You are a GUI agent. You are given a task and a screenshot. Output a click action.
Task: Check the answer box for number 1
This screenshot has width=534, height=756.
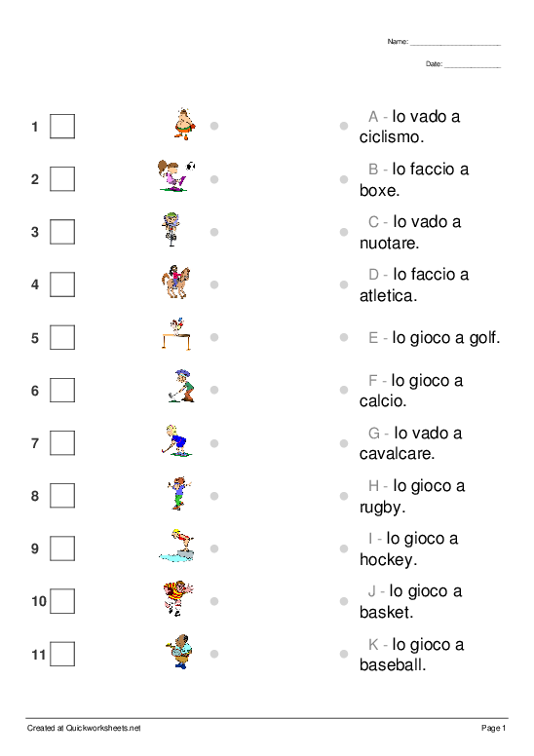coord(62,127)
